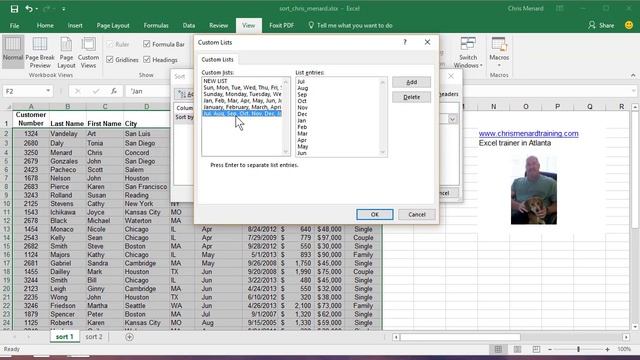Switch to the Insert ribbon tab
This screenshot has width=640, height=360.
tap(75, 25)
